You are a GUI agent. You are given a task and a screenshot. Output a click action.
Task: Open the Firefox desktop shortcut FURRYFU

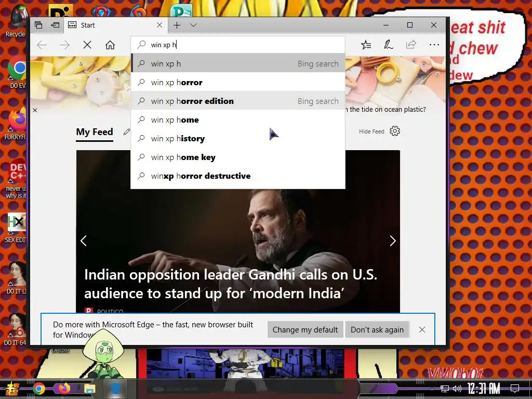point(16,124)
